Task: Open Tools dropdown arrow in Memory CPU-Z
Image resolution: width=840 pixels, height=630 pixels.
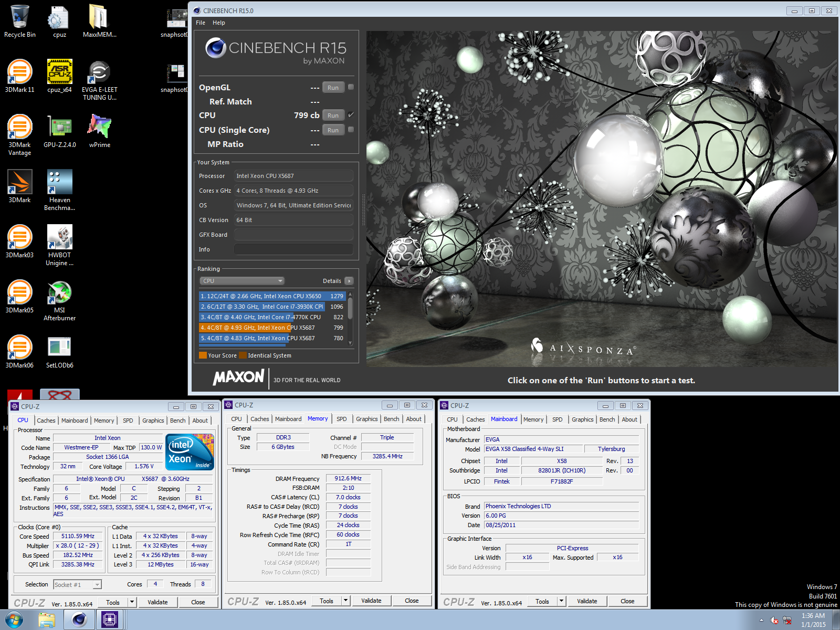Action: (x=346, y=601)
